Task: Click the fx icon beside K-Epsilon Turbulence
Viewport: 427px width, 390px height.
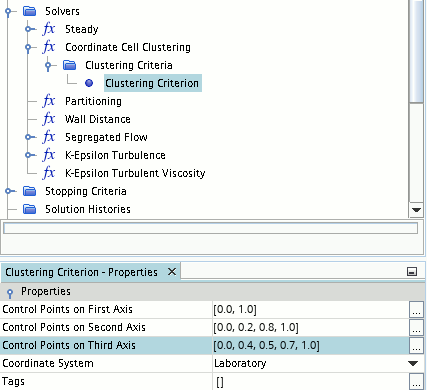Action: [x=49, y=155]
